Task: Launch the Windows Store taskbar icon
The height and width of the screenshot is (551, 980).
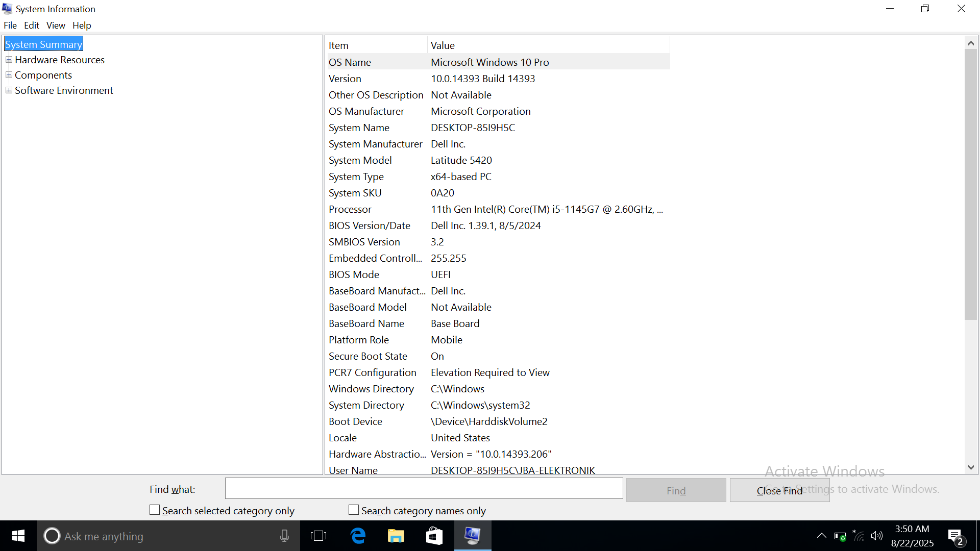Action: coord(434,536)
